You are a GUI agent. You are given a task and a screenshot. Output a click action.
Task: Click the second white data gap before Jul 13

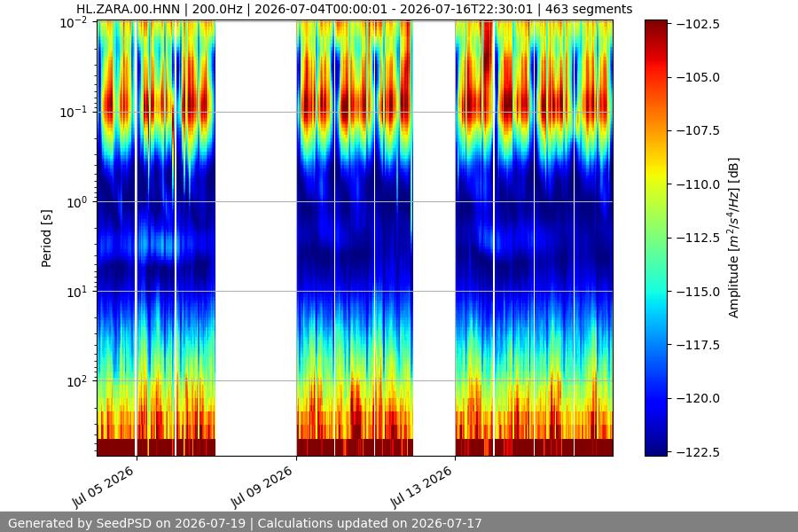coord(434,239)
